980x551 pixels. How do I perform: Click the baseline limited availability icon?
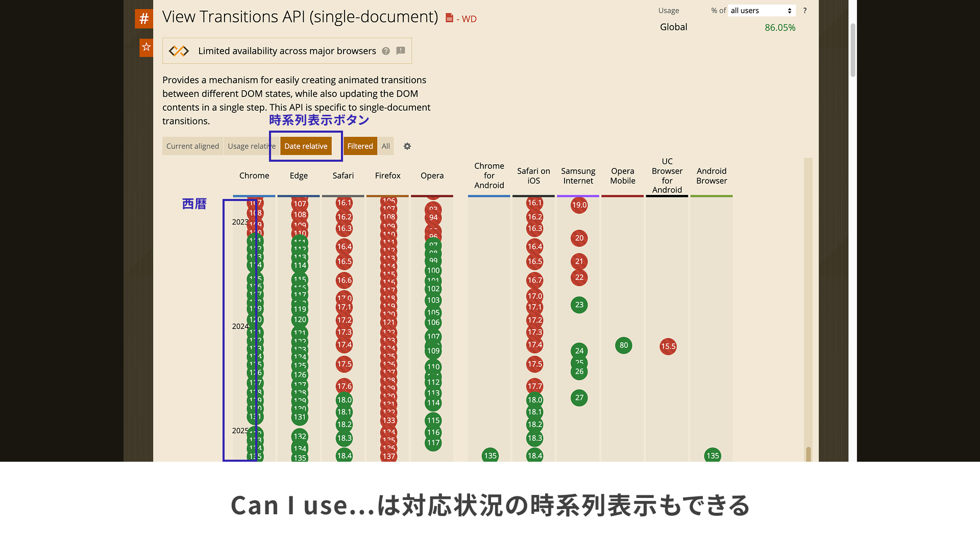(179, 51)
